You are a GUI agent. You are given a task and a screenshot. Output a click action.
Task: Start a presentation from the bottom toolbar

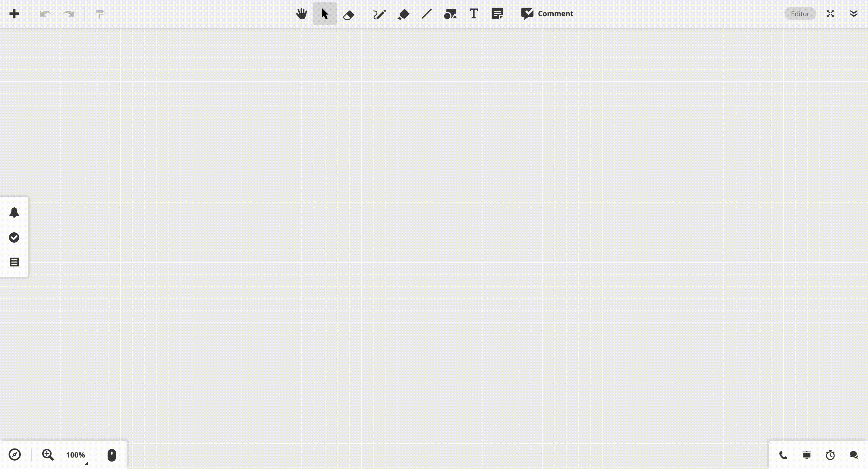point(807,455)
